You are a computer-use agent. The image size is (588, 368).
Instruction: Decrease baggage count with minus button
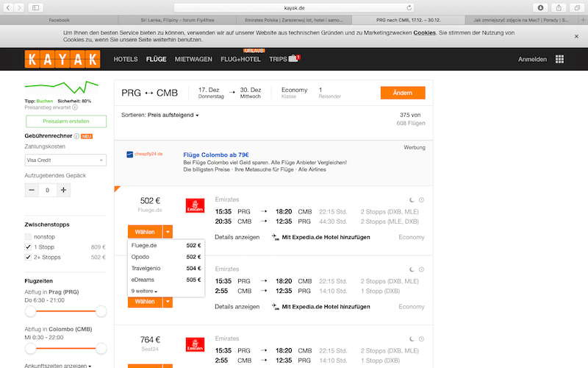pos(32,190)
